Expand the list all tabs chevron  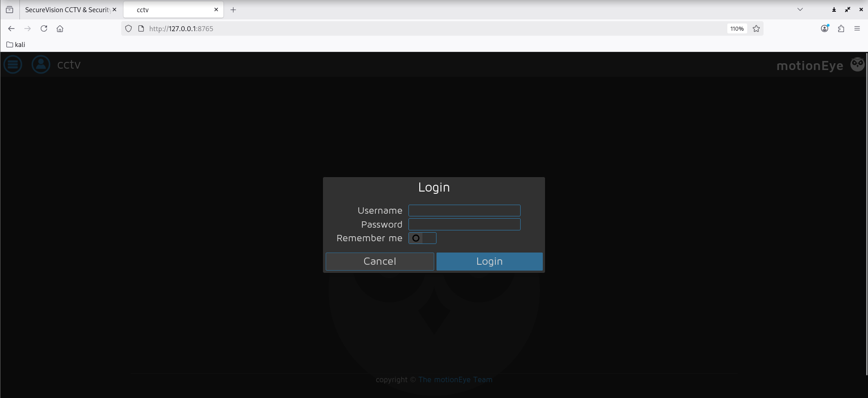[800, 9]
